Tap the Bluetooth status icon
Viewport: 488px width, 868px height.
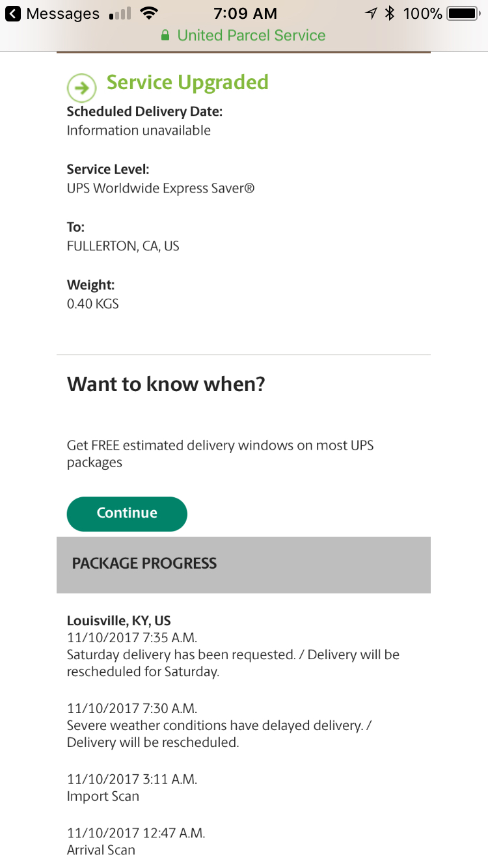click(390, 13)
